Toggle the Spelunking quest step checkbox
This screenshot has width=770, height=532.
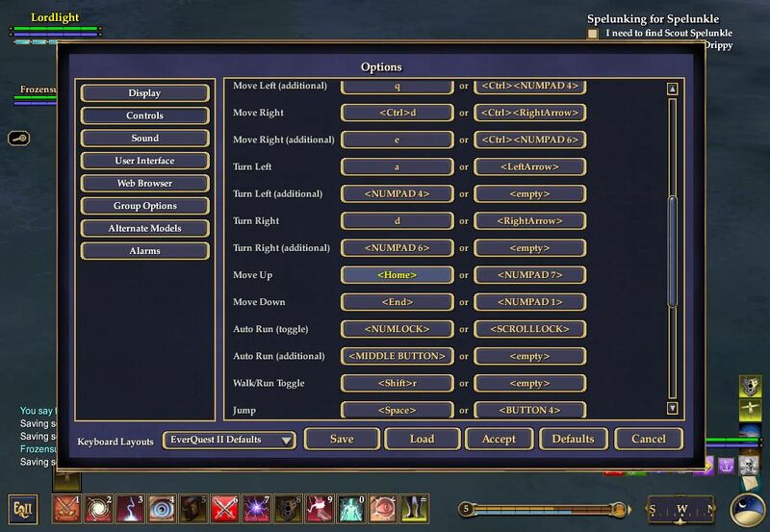[x=593, y=34]
